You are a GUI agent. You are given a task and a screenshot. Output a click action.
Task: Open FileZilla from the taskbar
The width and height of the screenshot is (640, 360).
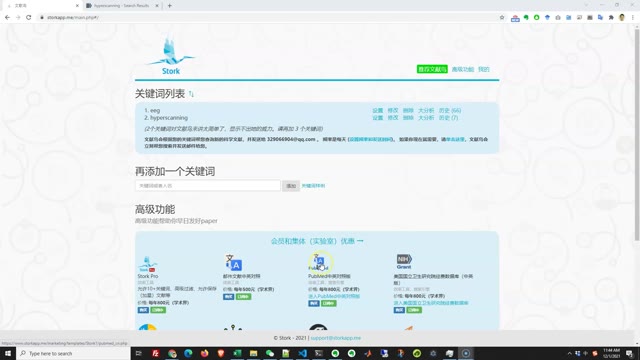156,353
